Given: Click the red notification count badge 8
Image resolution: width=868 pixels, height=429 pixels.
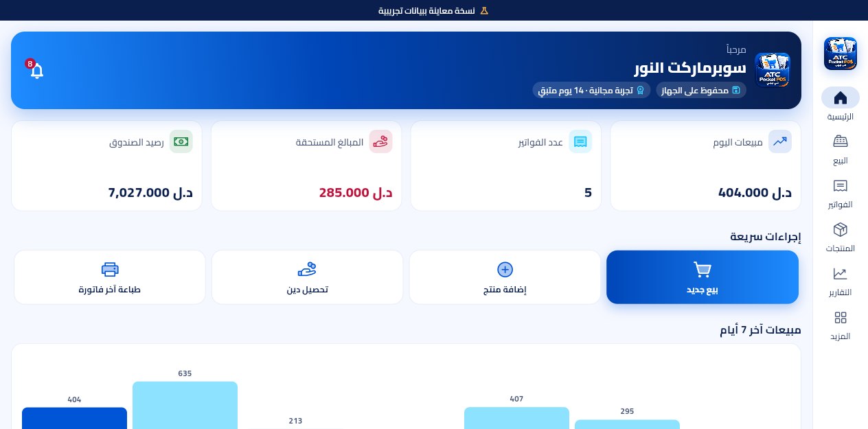Looking at the screenshot, I should tap(30, 64).
